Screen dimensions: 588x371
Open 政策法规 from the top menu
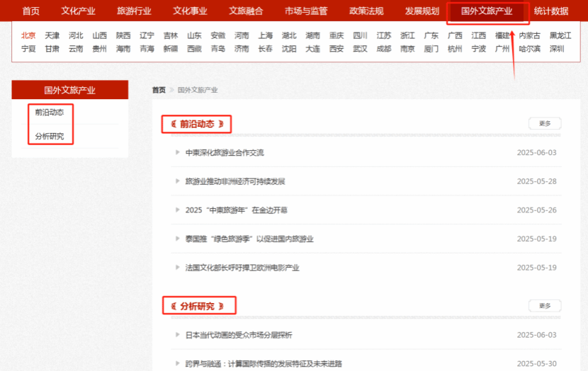366,11
